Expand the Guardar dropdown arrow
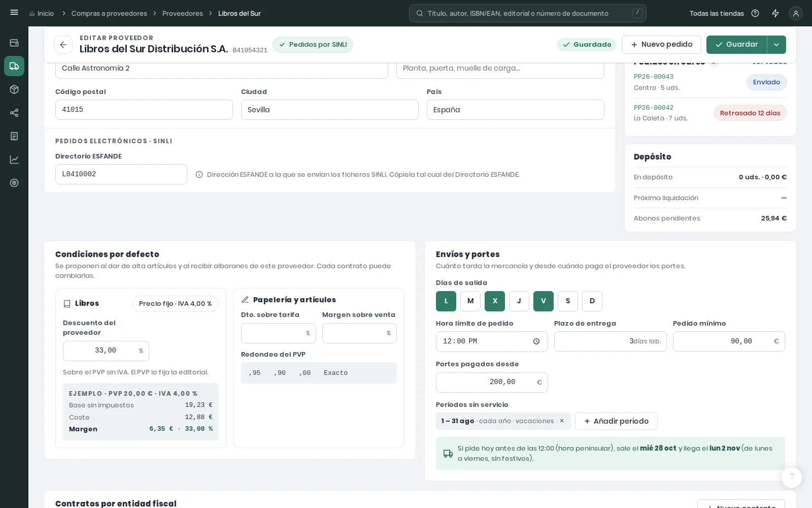The image size is (812, 508). coord(776,45)
